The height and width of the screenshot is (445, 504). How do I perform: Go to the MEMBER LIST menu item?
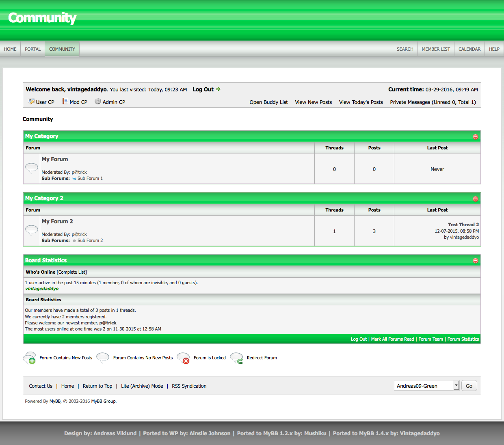point(436,49)
